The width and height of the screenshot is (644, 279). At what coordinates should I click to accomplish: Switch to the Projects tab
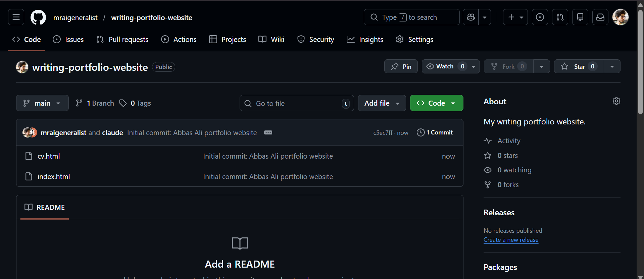228,39
